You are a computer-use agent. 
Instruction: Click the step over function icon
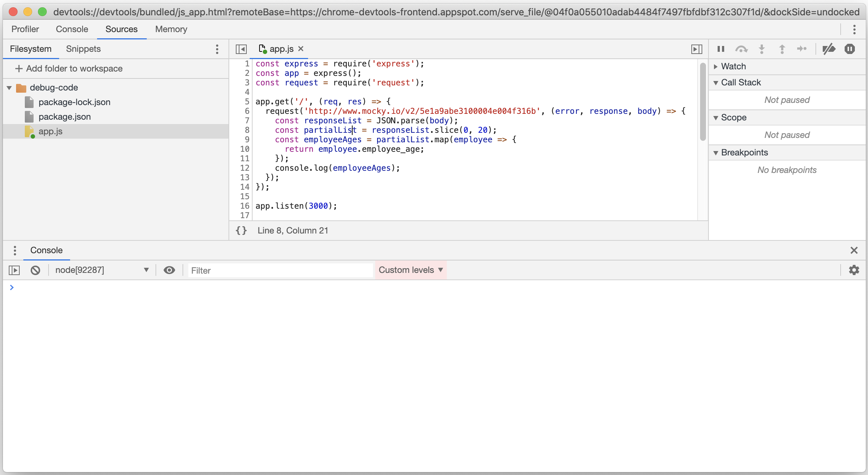(x=741, y=49)
